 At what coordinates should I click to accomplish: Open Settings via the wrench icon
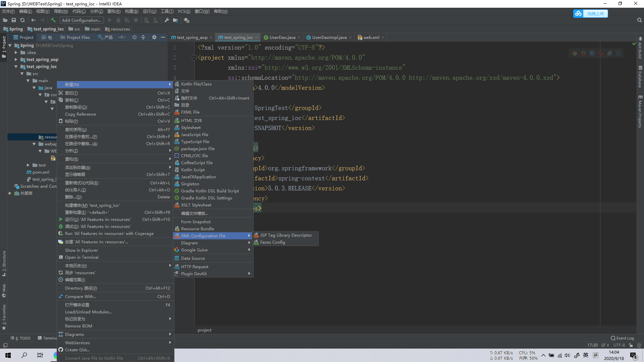coord(167,20)
